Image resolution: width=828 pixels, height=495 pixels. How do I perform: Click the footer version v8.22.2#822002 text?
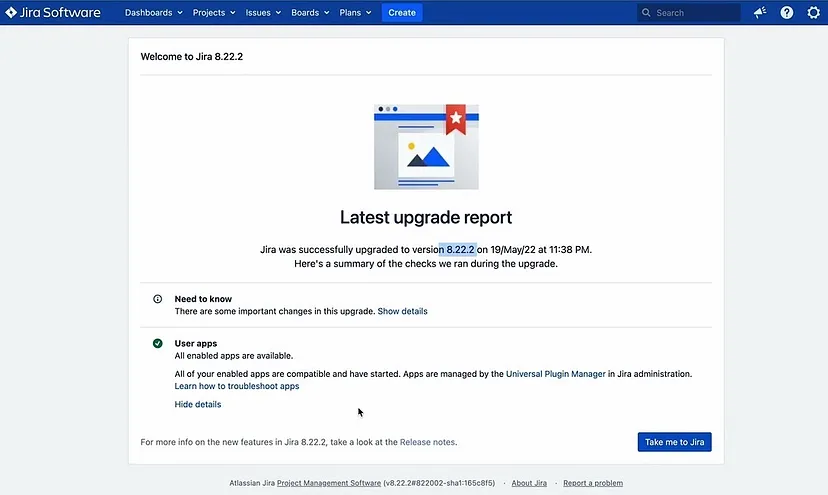coord(439,483)
